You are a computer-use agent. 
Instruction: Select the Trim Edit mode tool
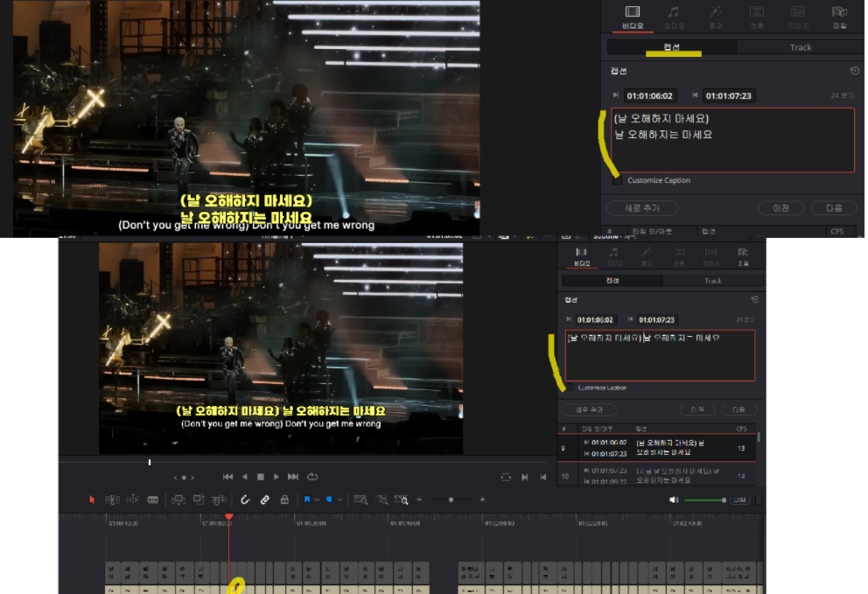(x=112, y=500)
